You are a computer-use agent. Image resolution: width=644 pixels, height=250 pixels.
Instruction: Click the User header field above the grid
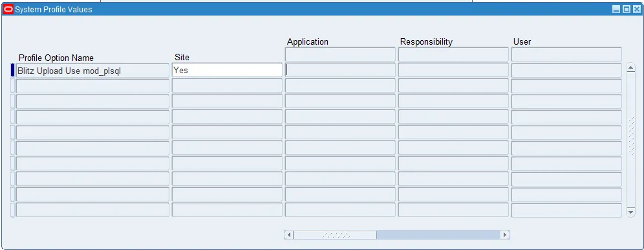[x=566, y=54]
